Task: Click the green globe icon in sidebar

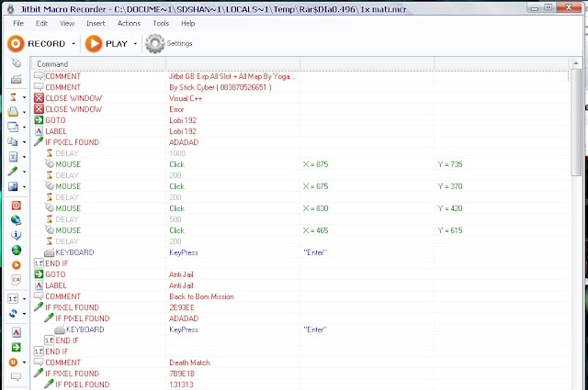Action: [x=17, y=250]
